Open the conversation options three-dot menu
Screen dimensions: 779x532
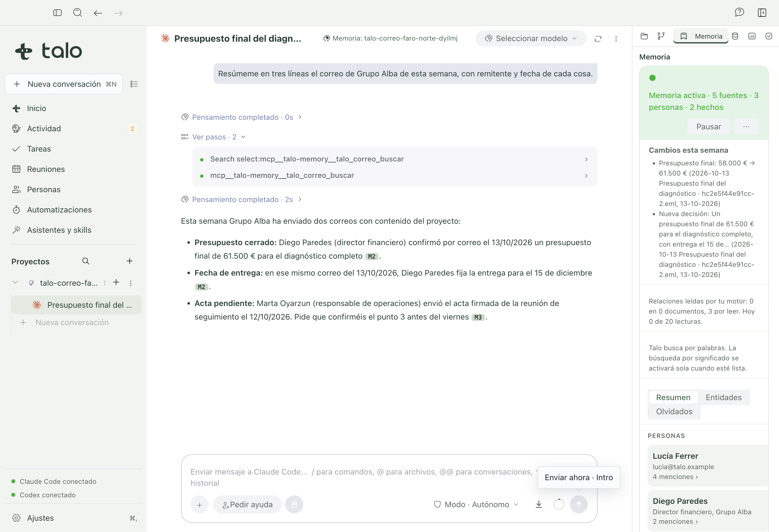(x=616, y=39)
